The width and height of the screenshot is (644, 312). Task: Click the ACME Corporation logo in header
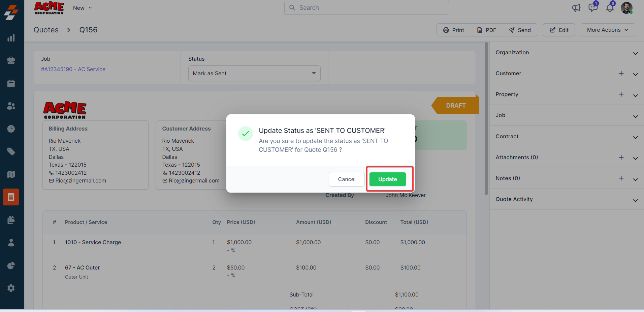49,8
